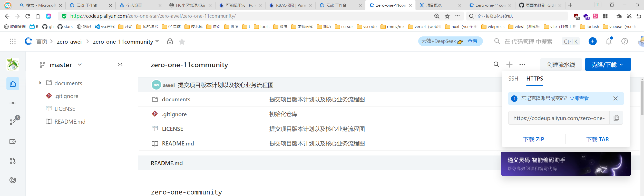Open 立即查看 link in clone notice
This screenshot has width=644, height=196.
[579, 98]
